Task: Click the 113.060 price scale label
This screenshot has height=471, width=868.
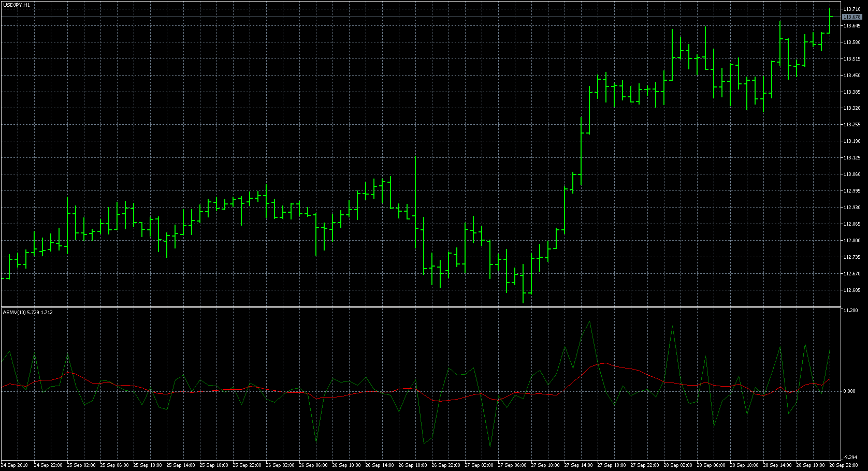Action: pos(852,174)
